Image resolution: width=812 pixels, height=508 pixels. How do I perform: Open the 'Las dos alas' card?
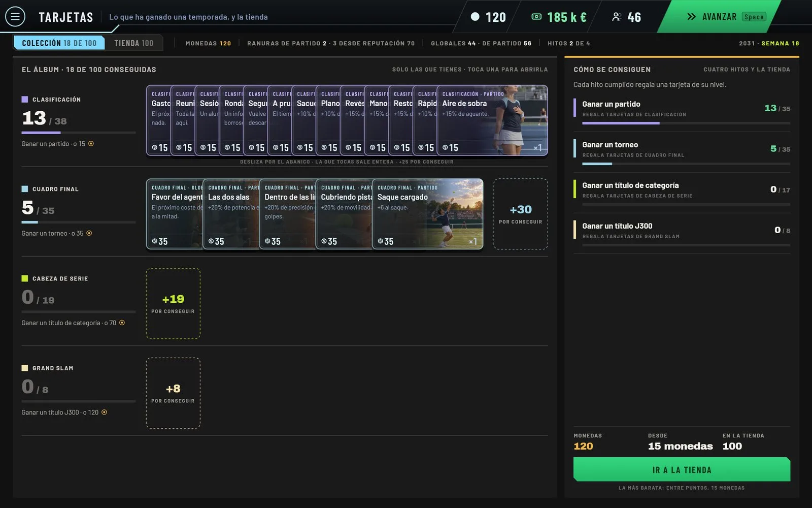(x=231, y=214)
